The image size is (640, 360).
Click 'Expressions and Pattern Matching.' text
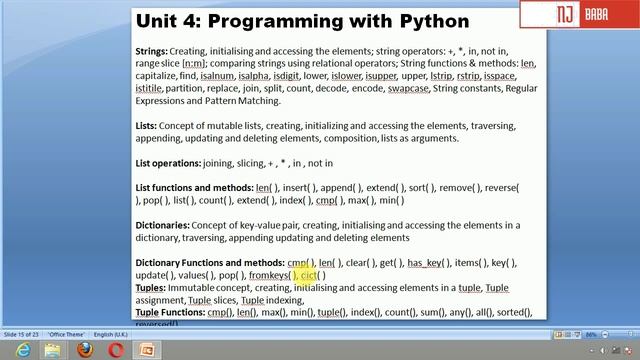tap(208, 101)
